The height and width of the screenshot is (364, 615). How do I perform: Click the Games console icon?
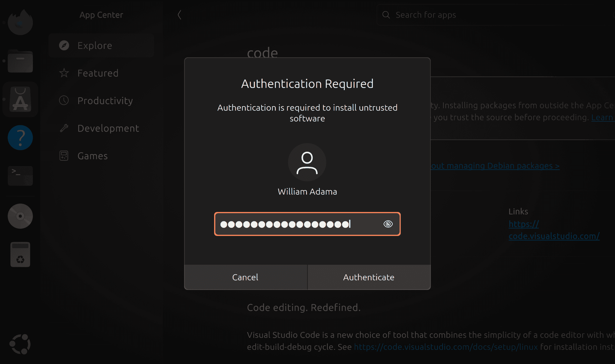(x=64, y=156)
